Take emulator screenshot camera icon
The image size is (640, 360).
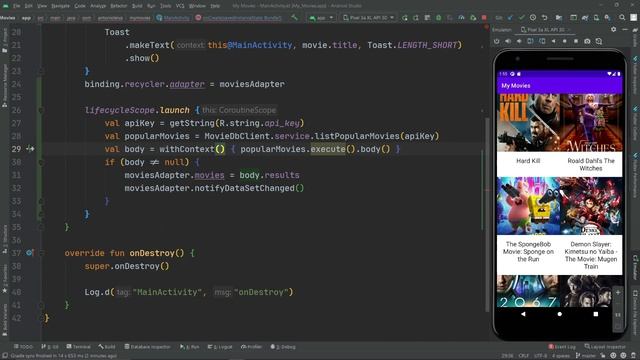coord(587,41)
